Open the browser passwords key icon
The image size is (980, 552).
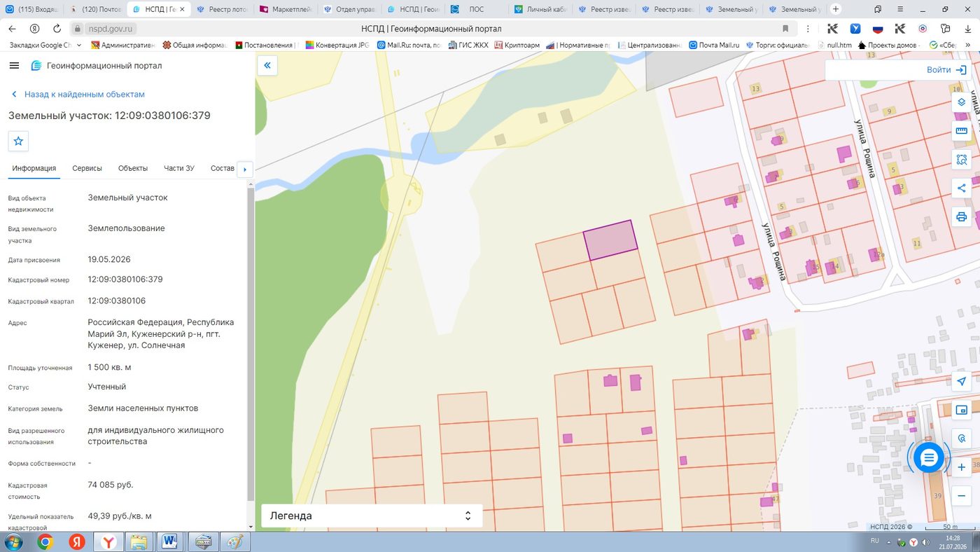click(x=945, y=29)
